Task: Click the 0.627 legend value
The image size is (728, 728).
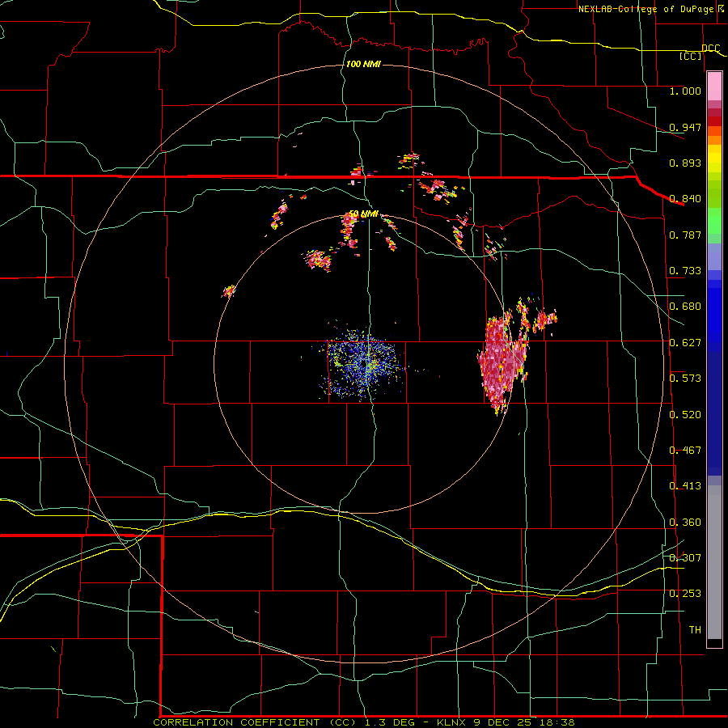Action: coord(685,343)
